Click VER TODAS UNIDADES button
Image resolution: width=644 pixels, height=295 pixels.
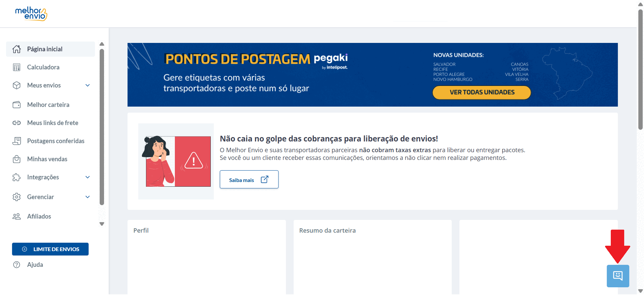point(482,93)
